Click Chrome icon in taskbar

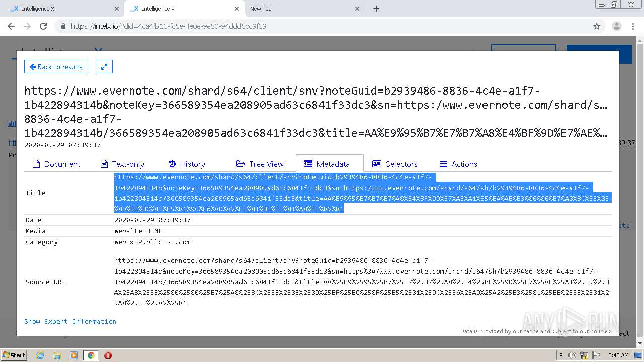tap(91, 355)
